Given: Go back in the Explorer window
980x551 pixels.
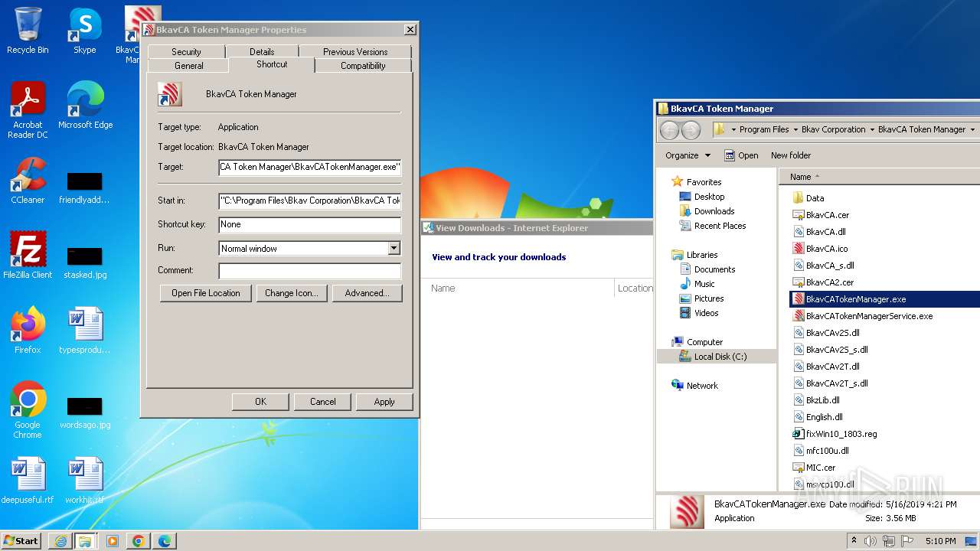Looking at the screenshot, I should (669, 130).
